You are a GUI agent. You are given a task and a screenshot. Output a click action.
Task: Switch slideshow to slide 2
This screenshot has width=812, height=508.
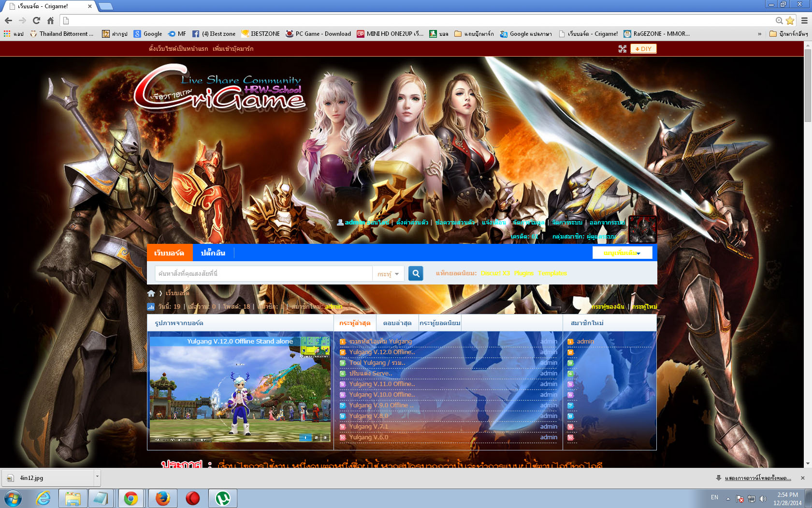point(316,438)
